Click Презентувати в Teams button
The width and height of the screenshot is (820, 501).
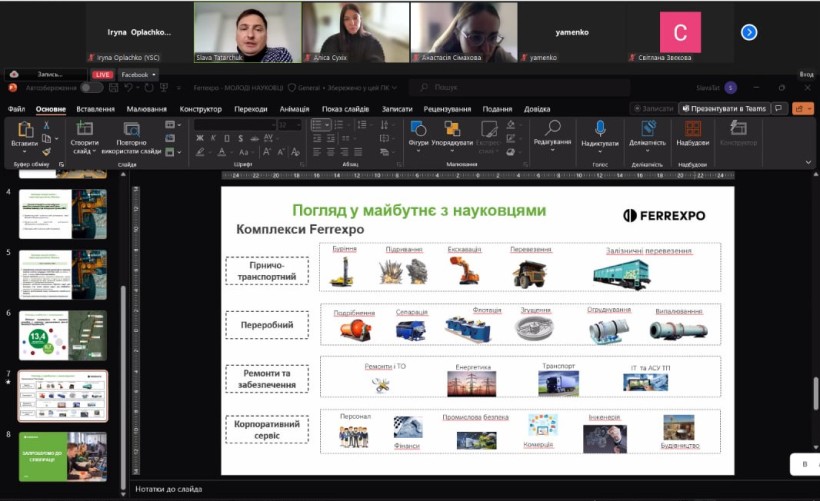point(724,108)
